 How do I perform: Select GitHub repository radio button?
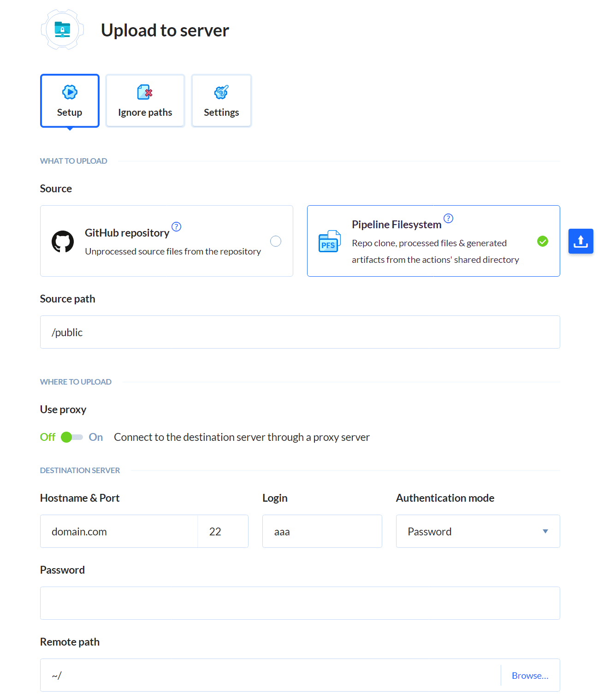pyautogui.click(x=276, y=241)
